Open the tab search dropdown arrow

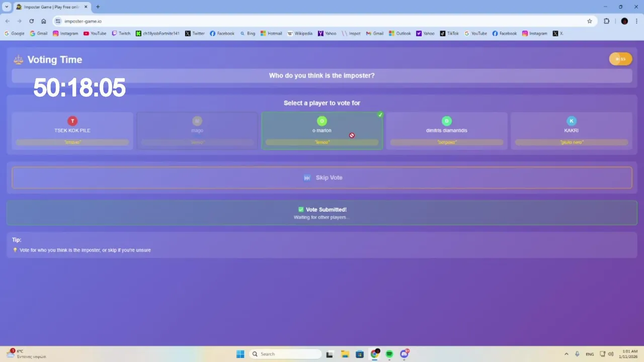(7, 7)
